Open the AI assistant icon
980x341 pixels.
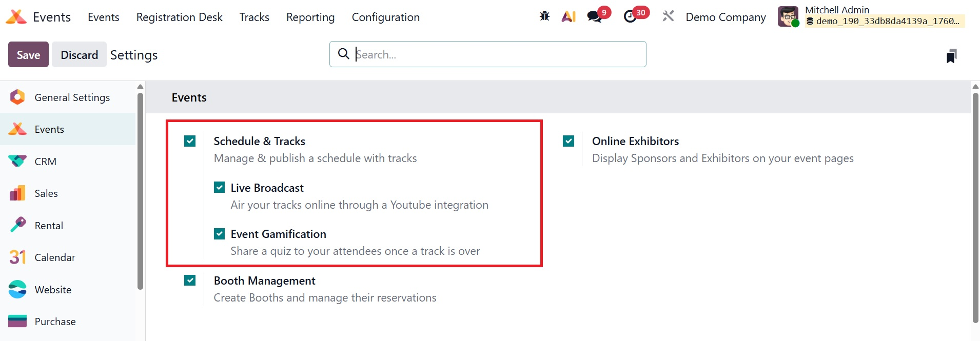pos(569,16)
